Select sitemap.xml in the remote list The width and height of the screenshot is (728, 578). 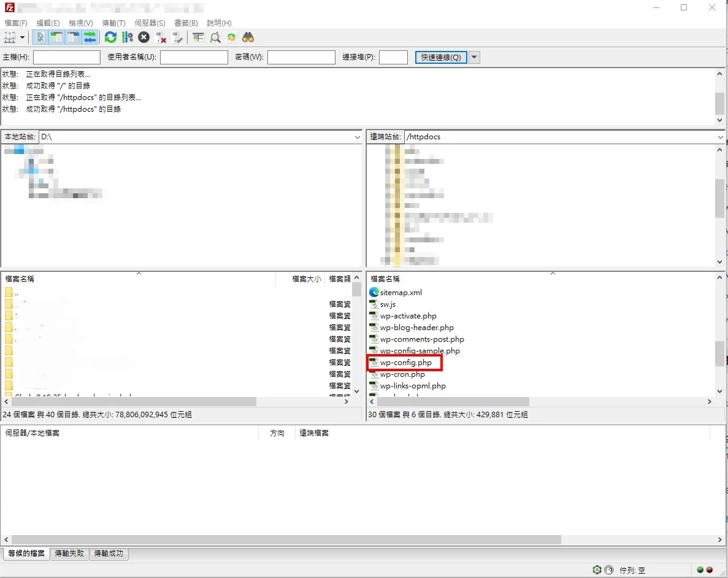point(400,292)
